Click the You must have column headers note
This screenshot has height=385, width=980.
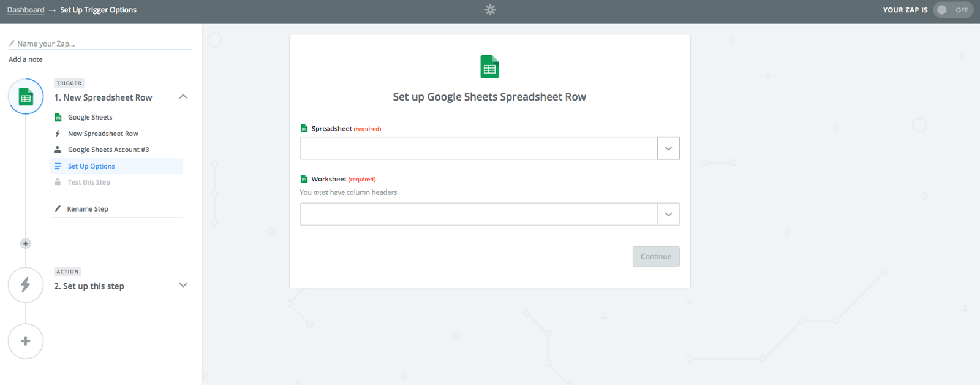pos(349,192)
